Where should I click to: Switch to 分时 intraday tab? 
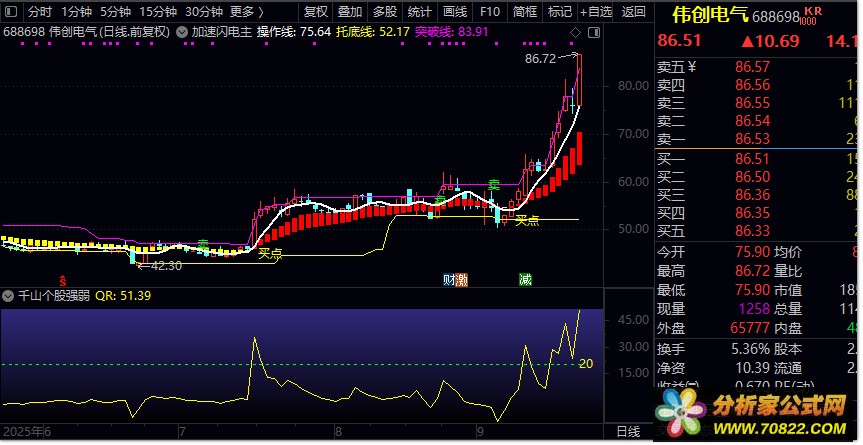click(x=39, y=12)
